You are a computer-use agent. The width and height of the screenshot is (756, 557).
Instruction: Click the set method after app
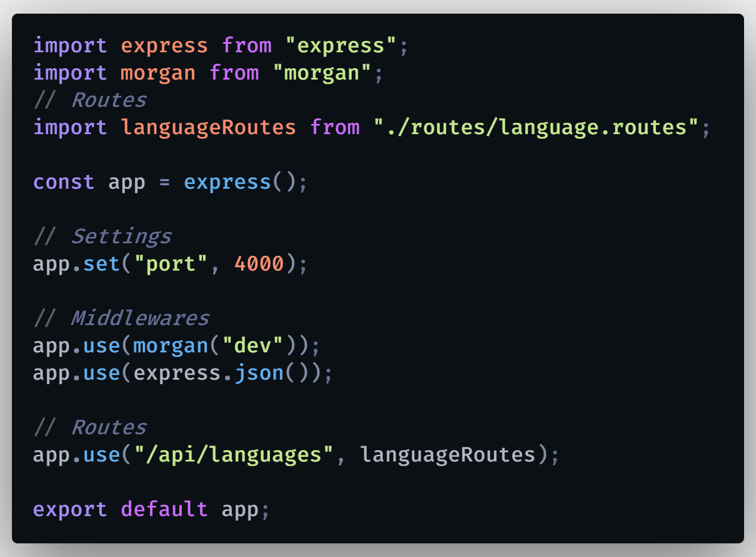pyautogui.click(x=102, y=264)
